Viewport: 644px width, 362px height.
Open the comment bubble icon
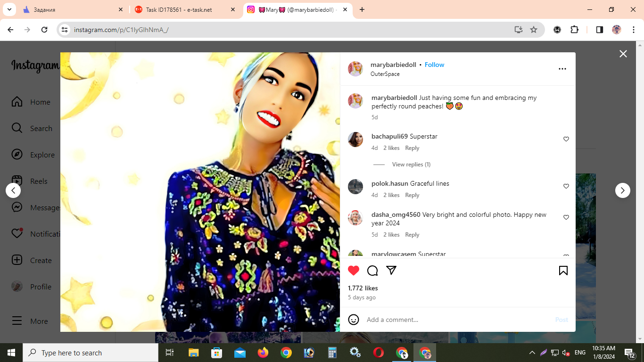tap(372, 271)
